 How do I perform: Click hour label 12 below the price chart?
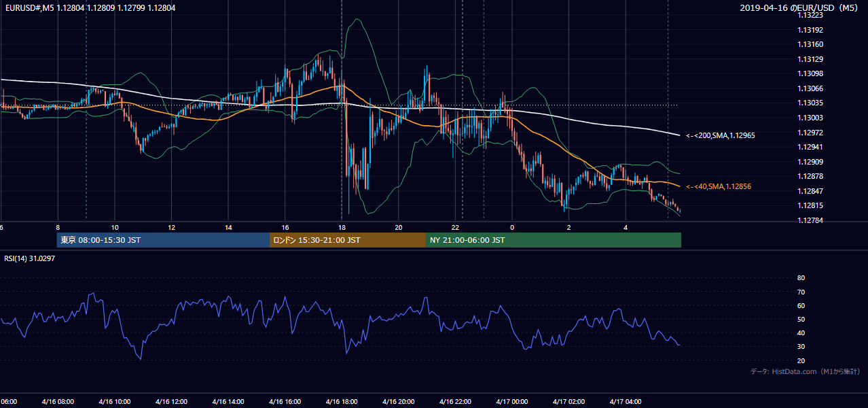[x=172, y=227]
